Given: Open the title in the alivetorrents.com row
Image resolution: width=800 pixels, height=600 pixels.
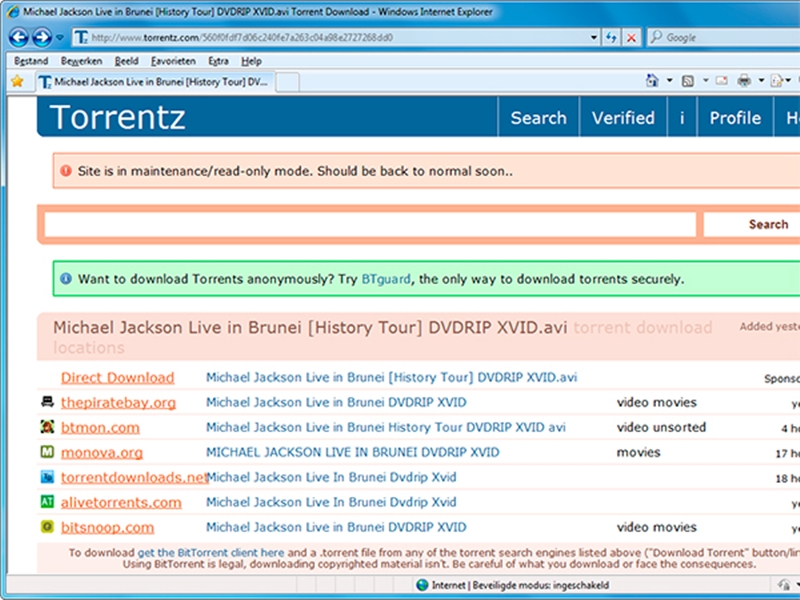Looking at the screenshot, I should pos(331,503).
